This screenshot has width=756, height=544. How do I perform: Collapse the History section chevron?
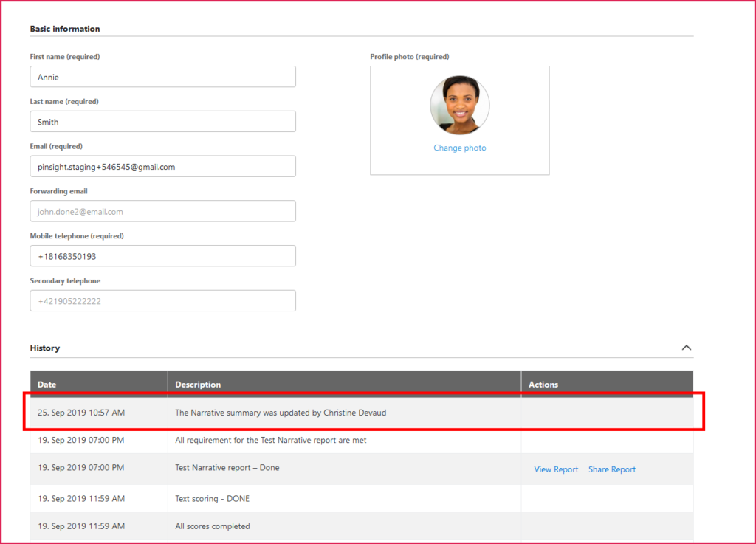(686, 348)
